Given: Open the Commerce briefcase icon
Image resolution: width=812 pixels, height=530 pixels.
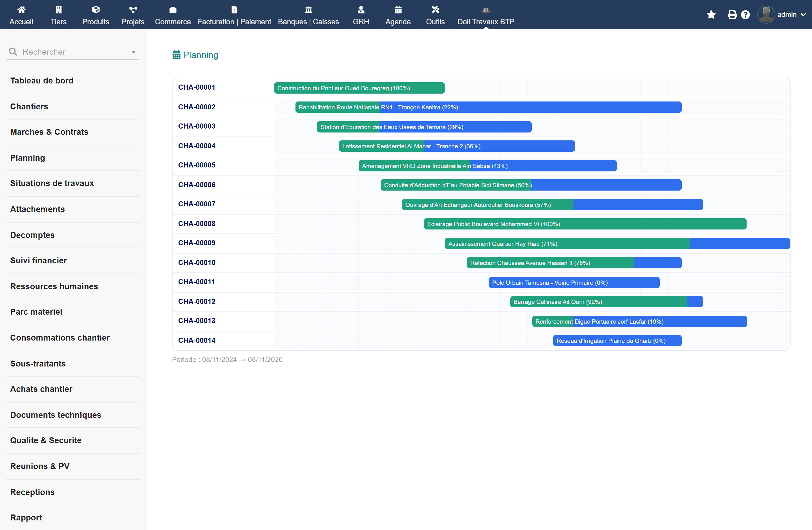Looking at the screenshot, I should [173, 10].
